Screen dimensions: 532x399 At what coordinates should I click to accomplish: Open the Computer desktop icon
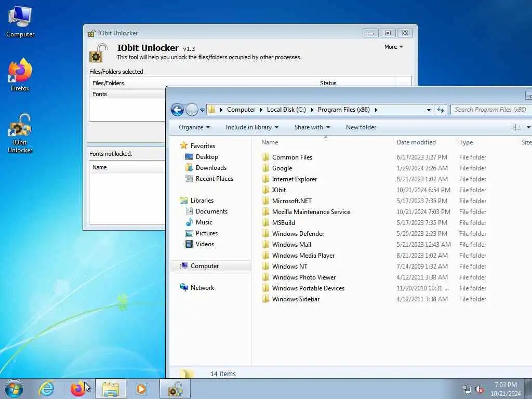(x=20, y=21)
